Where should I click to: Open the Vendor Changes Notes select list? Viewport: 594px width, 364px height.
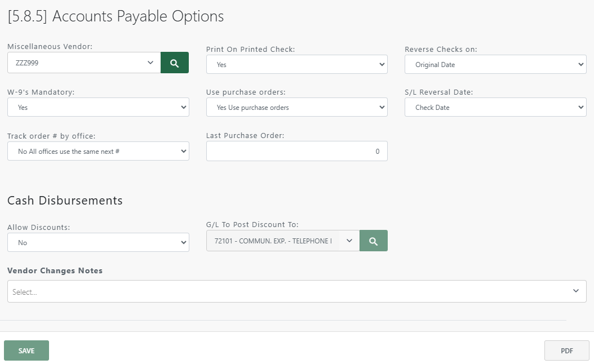click(x=297, y=291)
